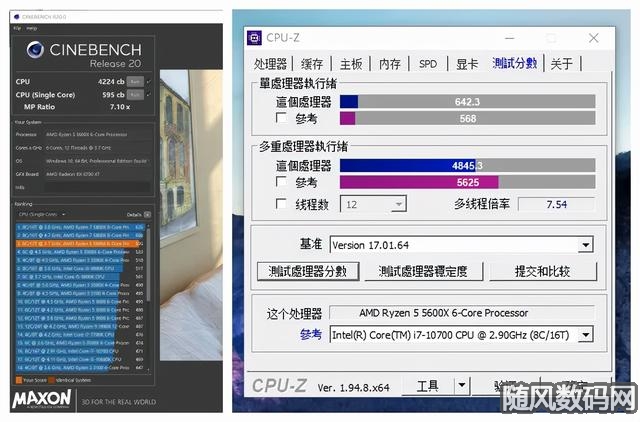Click the Identical System legend swatch

[51, 380]
